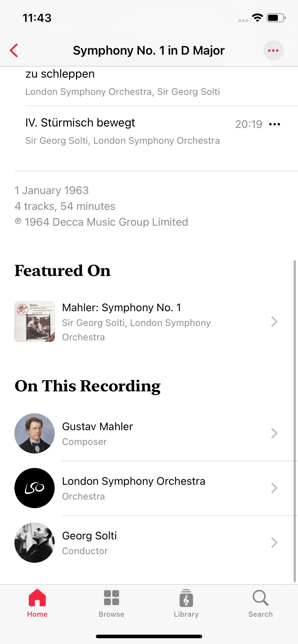Open the red more options button
The height and width of the screenshot is (644, 298).
tap(273, 50)
